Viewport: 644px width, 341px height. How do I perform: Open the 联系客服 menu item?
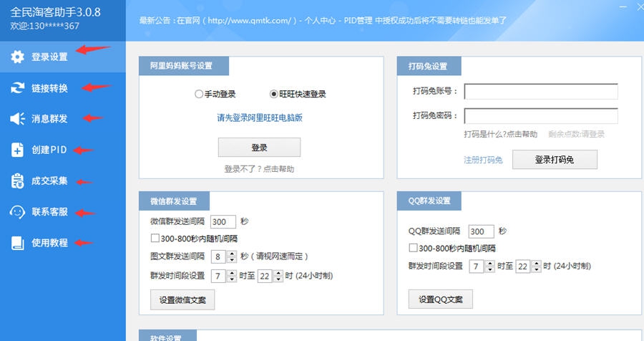(x=63, y=212)
